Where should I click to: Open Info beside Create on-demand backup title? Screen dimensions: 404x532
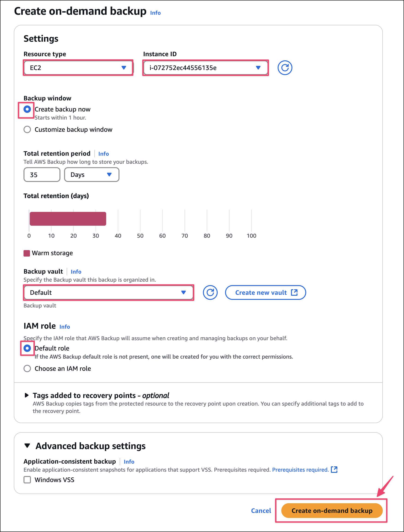pyautogui.click(x=155, y=13)
